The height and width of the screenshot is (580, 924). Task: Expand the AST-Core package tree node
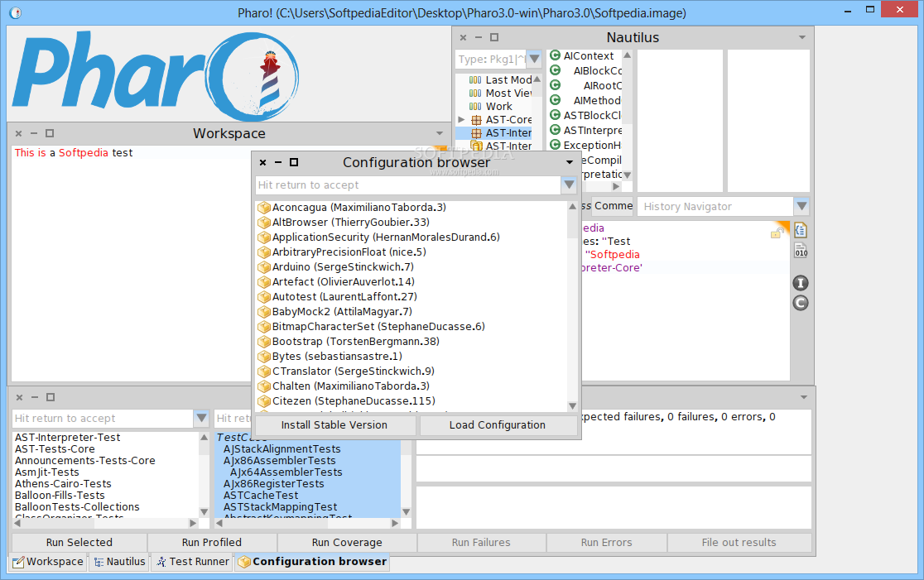461,119
